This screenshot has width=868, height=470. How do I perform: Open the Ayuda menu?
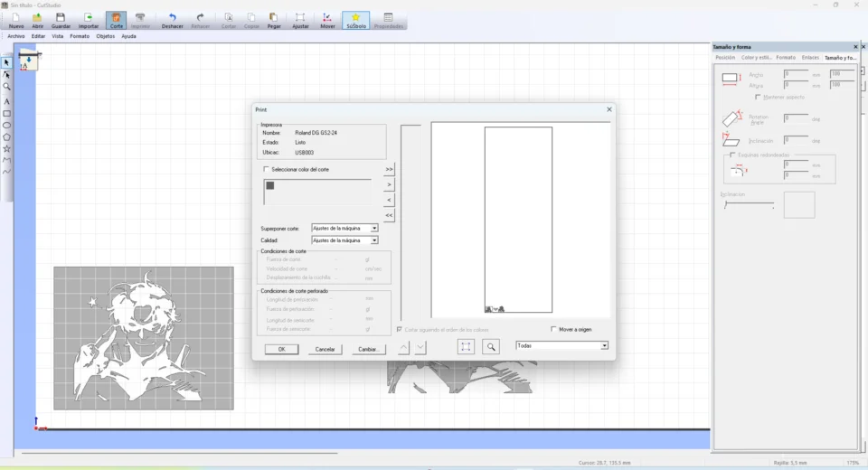coord(128,36)
